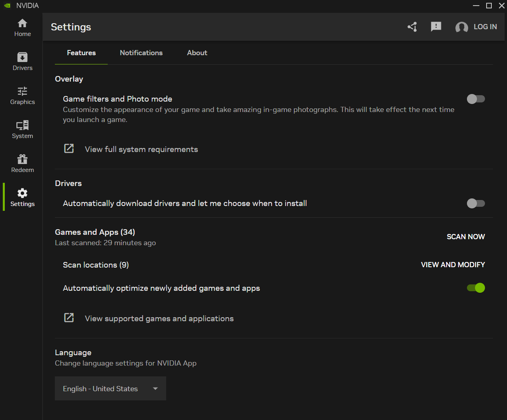The height and width of the screenshot is (420, 507).
Task: Disable automatically optimize newly added games
Action: (x=476, y=288)
